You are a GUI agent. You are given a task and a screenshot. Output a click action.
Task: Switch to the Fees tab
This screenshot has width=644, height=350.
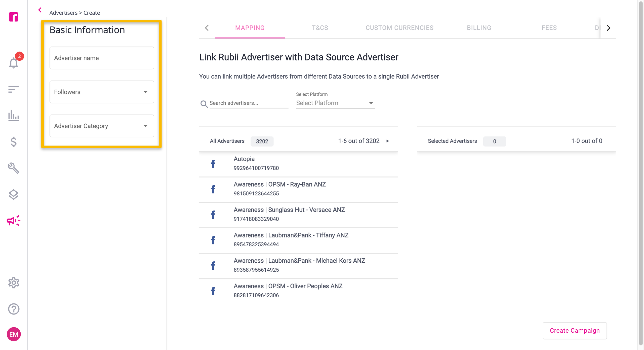point(549,28)
